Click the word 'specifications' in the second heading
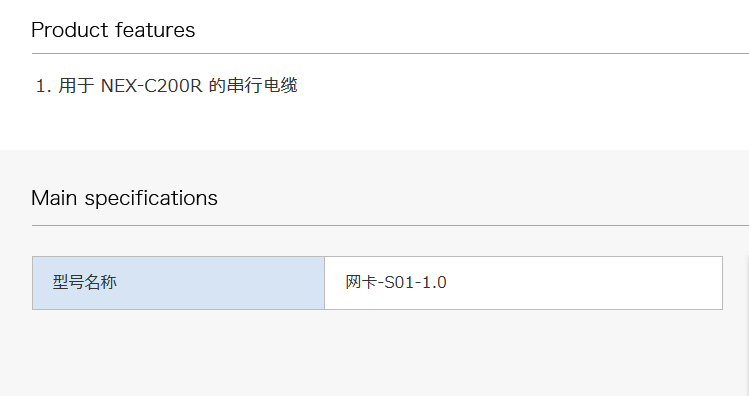749x396 pixels. coord(151,199)
